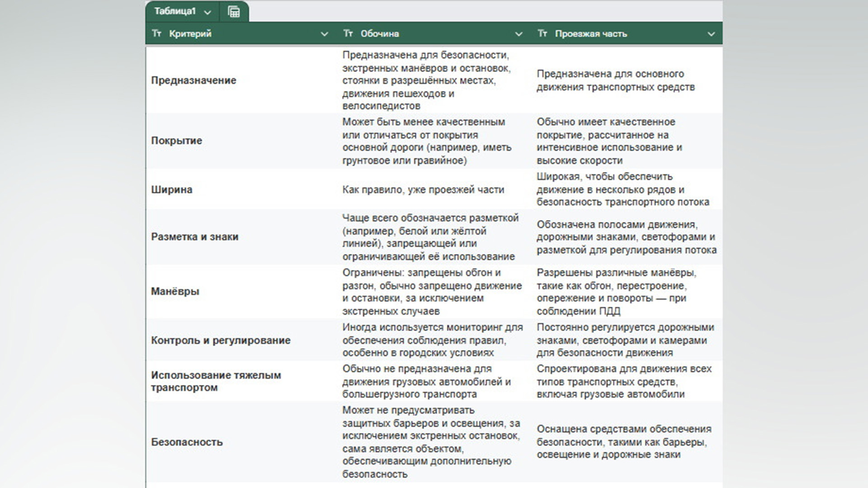Screen dimensions: 868x488
Task: Open the Обочина column dropdown chevron
Action: 519,34
